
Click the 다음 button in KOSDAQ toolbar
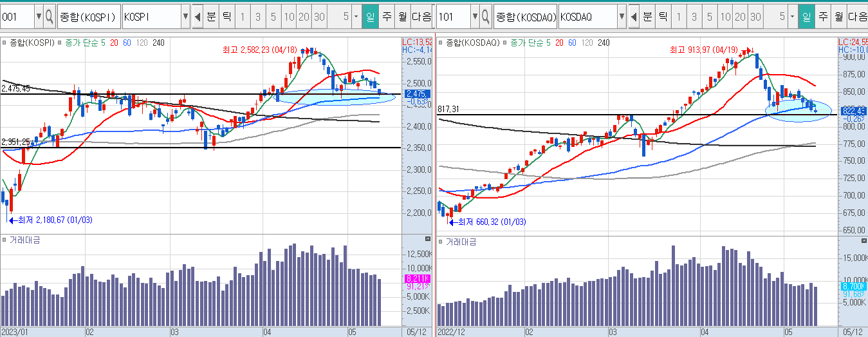857,17
